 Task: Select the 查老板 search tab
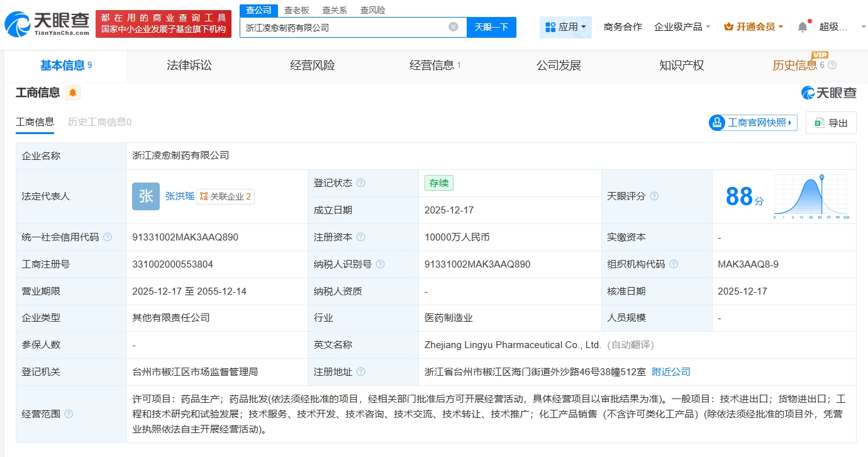296,10
